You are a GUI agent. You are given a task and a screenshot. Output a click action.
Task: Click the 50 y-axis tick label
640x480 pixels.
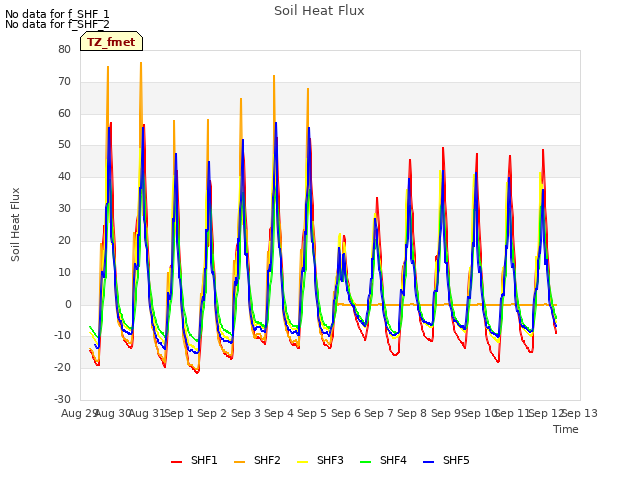[x=64, y=145]
